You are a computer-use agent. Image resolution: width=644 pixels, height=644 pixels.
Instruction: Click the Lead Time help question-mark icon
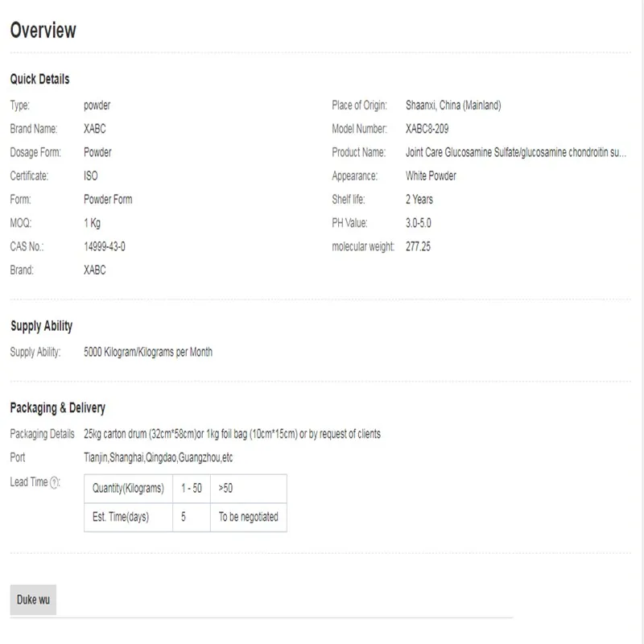(x=54, y=482)
